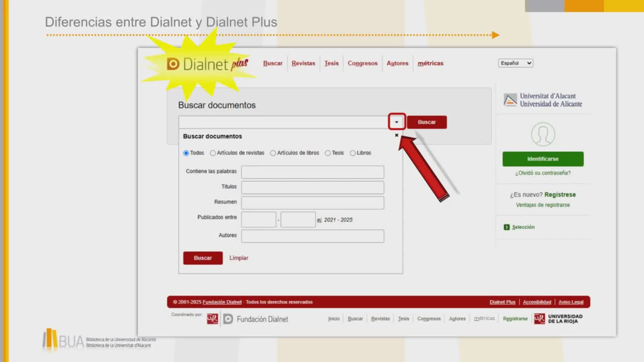This screenshot has height=362, width=644.
Task: Select Artículos de revistas radio option
Action: [x=213, y=153]
